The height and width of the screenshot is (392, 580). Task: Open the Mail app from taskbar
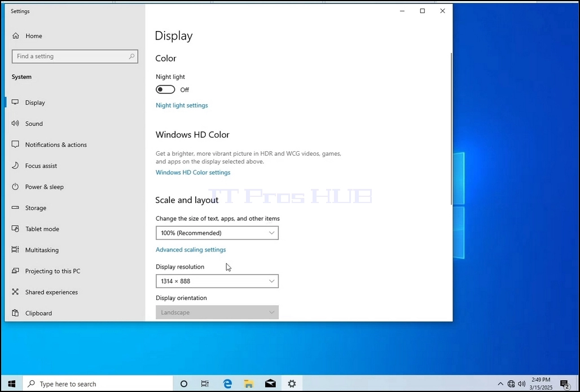270,384
